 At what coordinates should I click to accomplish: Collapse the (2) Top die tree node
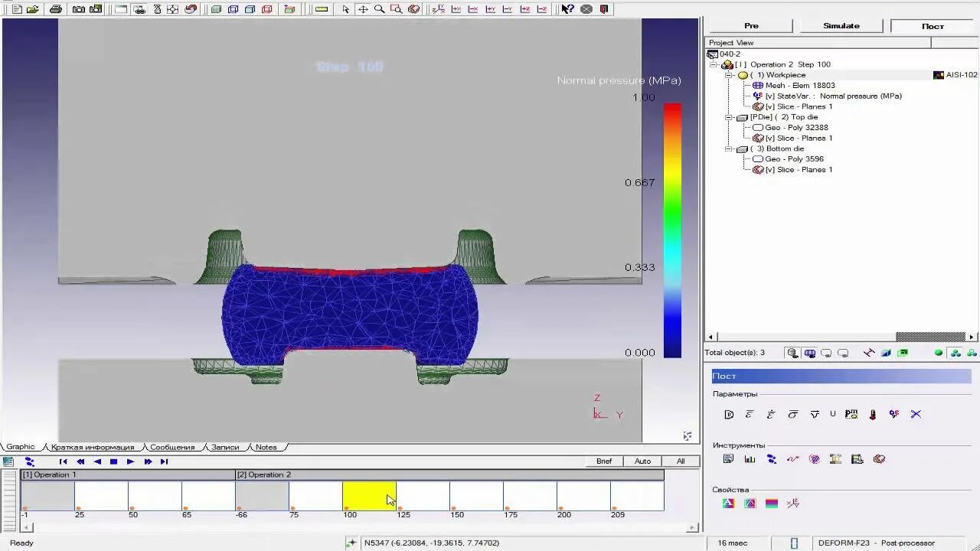point(730,117)
